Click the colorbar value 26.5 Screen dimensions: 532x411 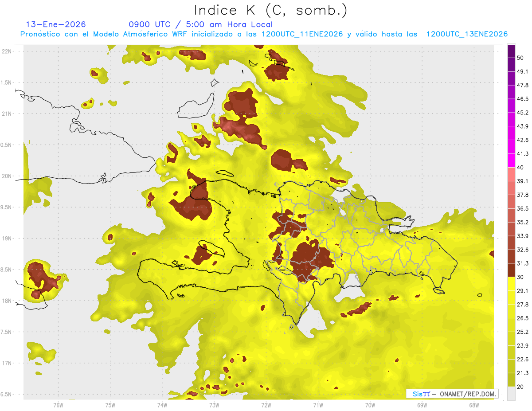[523, 318]
